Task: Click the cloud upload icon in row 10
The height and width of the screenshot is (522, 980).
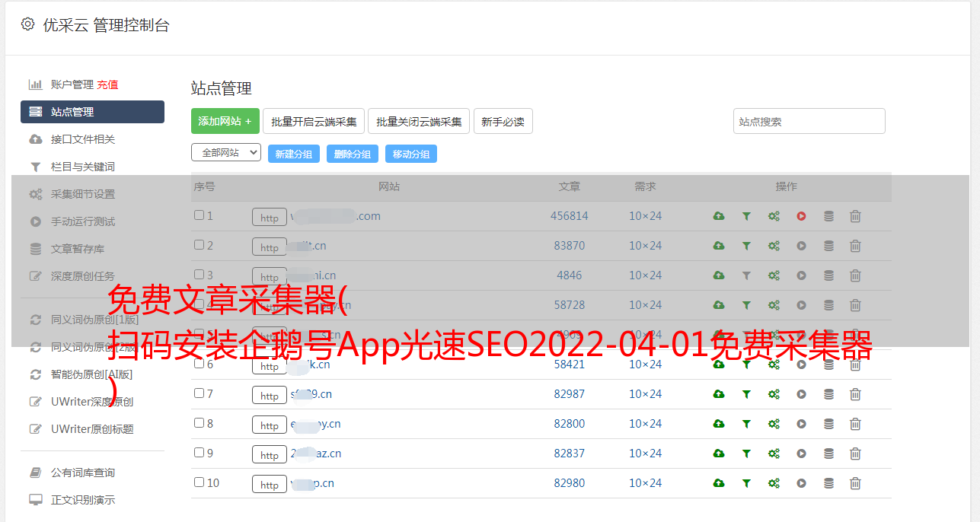Action: [x=719, y=483]
